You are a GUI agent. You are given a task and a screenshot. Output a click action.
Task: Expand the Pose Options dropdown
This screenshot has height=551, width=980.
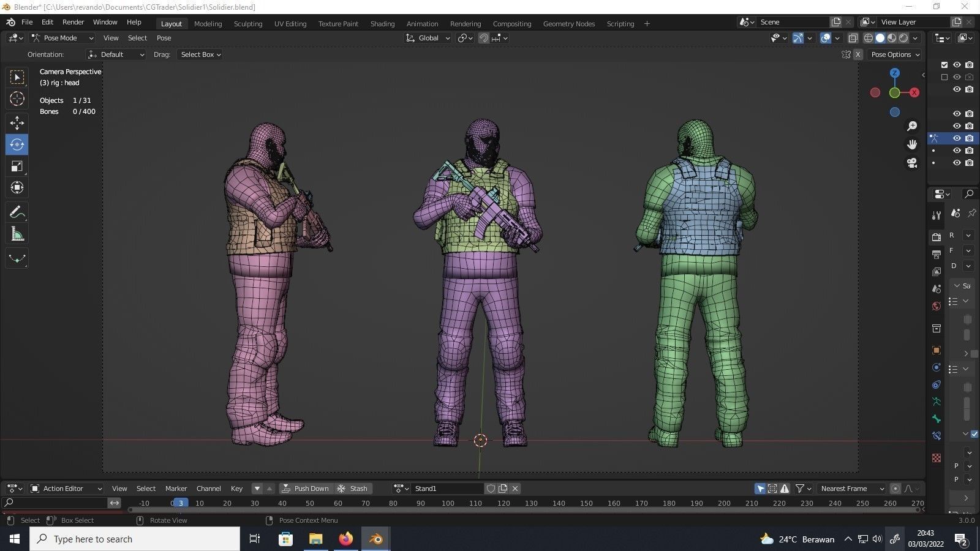coord(895,54)
